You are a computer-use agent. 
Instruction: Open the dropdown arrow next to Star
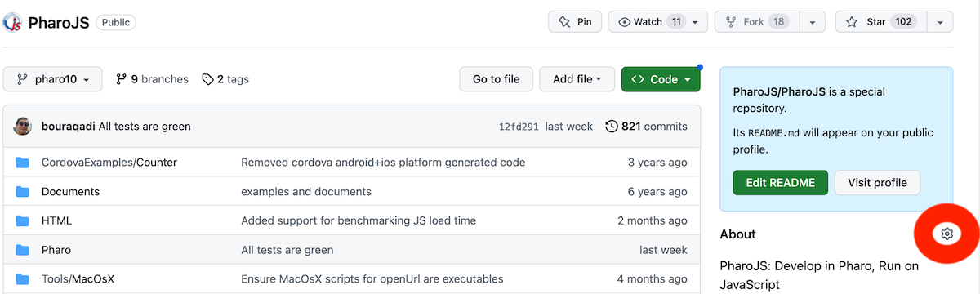click(x=940, y=22)
